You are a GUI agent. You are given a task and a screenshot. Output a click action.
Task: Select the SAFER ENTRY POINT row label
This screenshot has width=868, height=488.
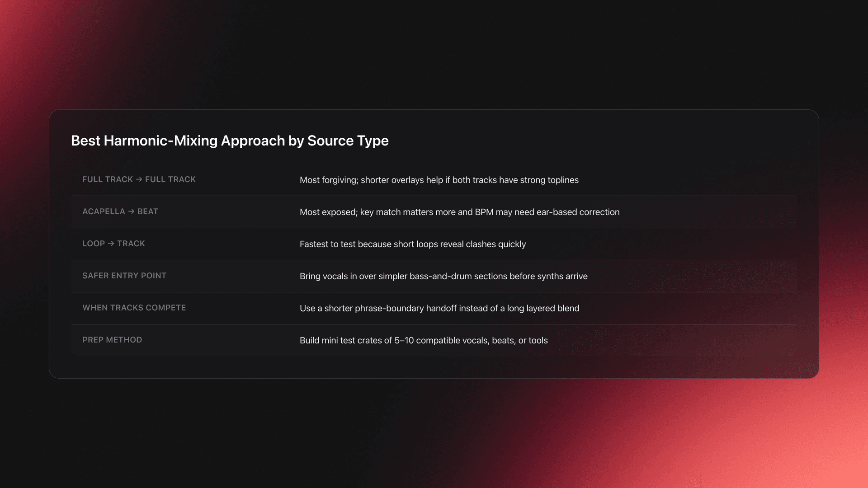pos(124,276)
